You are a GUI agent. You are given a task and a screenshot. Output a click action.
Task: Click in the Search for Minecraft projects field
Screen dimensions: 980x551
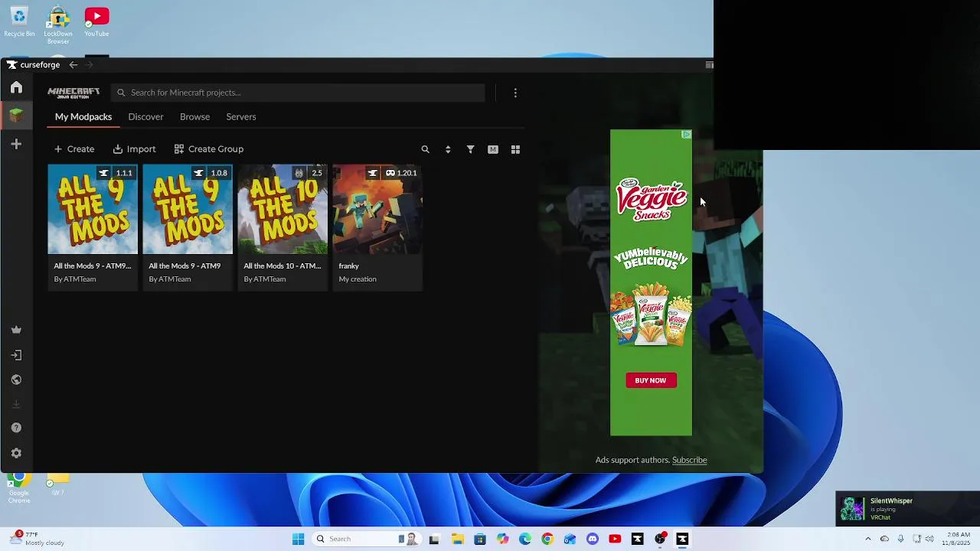tap(298, 93)
